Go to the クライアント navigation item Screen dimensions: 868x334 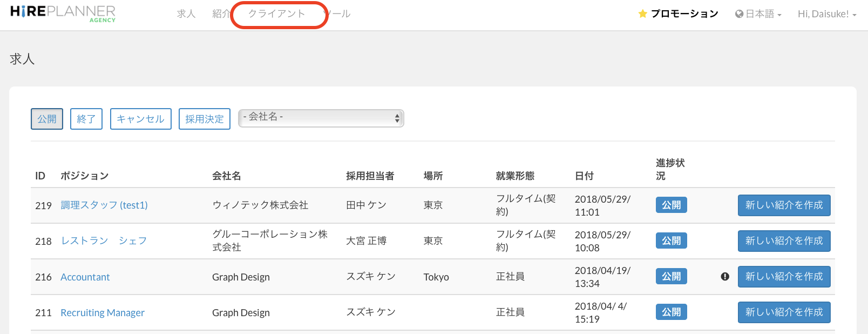coord(277,14)
